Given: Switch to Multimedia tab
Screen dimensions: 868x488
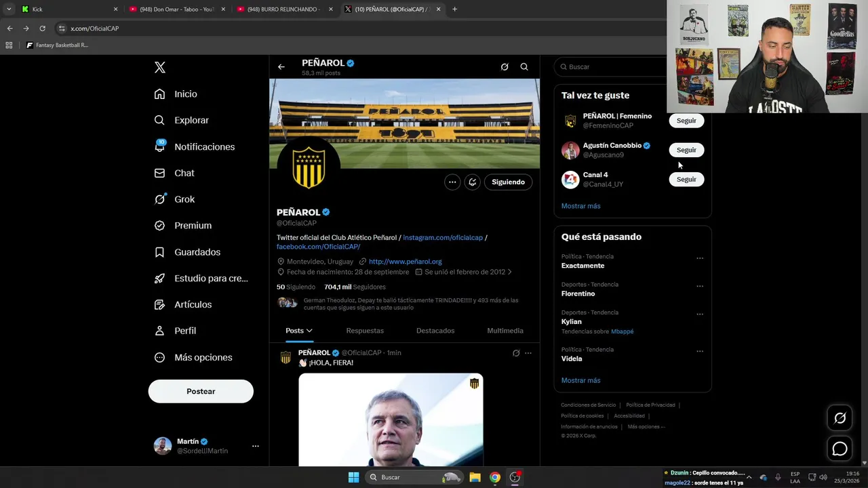Looking at the screenshot, I should pos(505,331).
